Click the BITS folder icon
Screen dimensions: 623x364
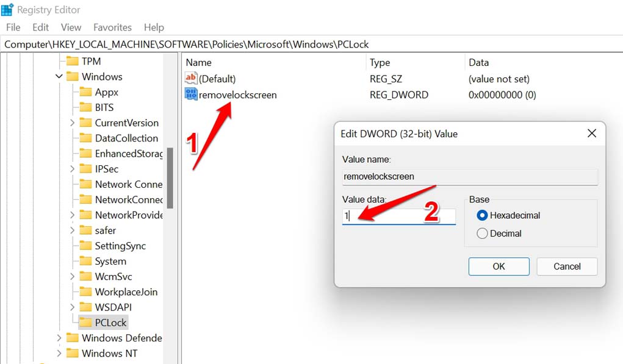point(85,107)
